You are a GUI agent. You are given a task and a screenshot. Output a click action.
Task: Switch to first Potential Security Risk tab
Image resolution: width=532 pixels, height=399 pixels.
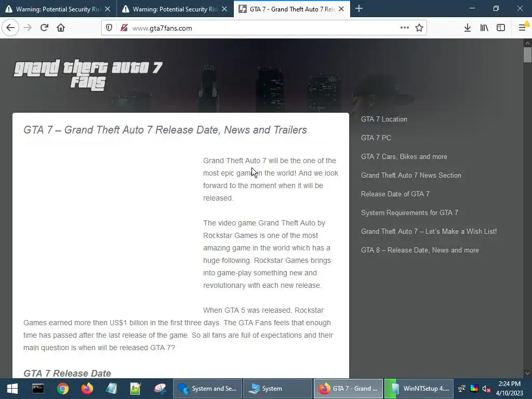point(58,9)
